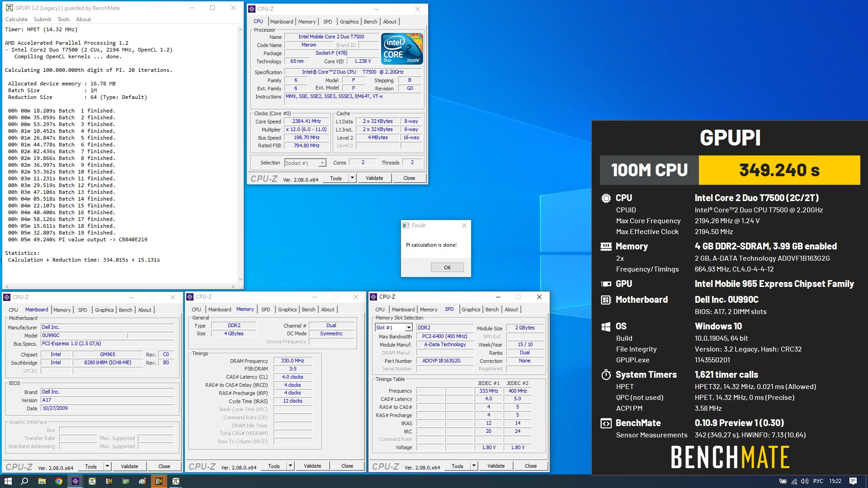Select the CPU tab in the CPU-Z Memory window
This screenshot has height=488, width=868.
click(x=196, y=310)
